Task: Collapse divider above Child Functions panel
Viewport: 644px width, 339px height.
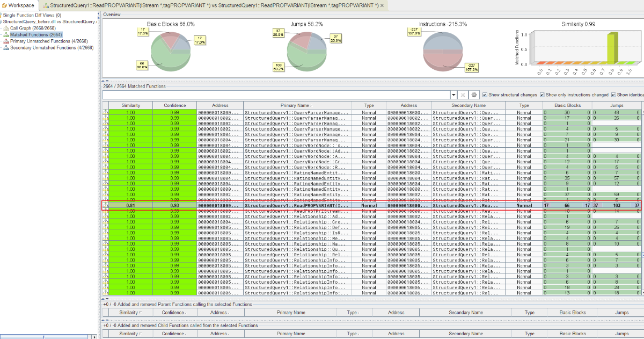Action: (106, 320)
